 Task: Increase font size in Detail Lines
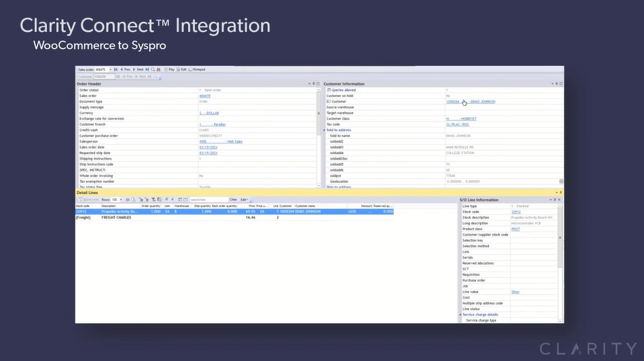click(x=166, y=199)
